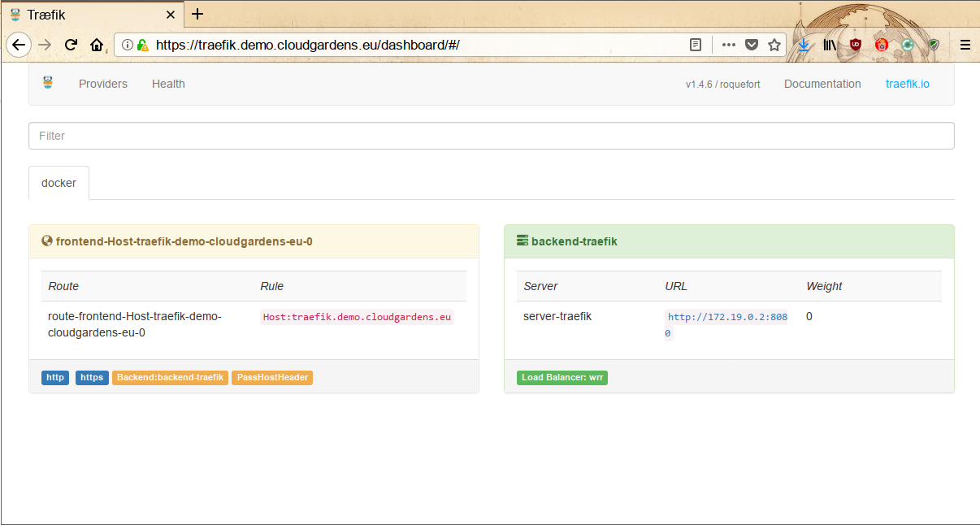980x525 pixels.
Task: Focus the Filter input field
Action: click(x=492, y=136)
